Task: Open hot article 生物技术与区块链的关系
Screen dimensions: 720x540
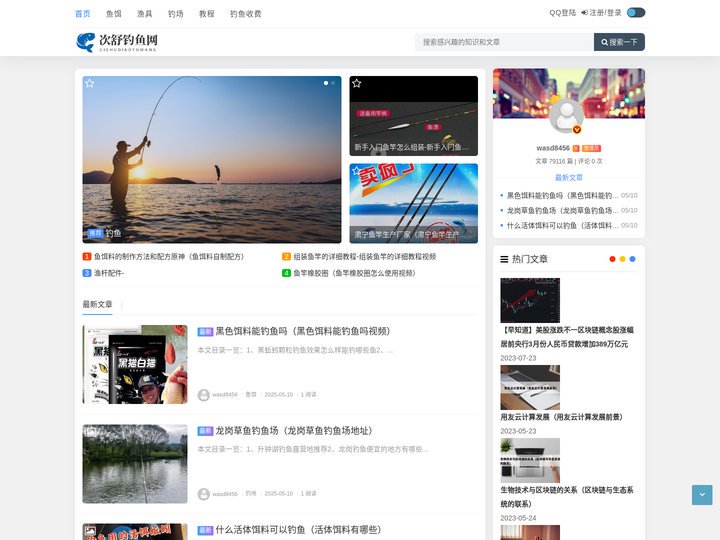Action: (x=567, y=497)
